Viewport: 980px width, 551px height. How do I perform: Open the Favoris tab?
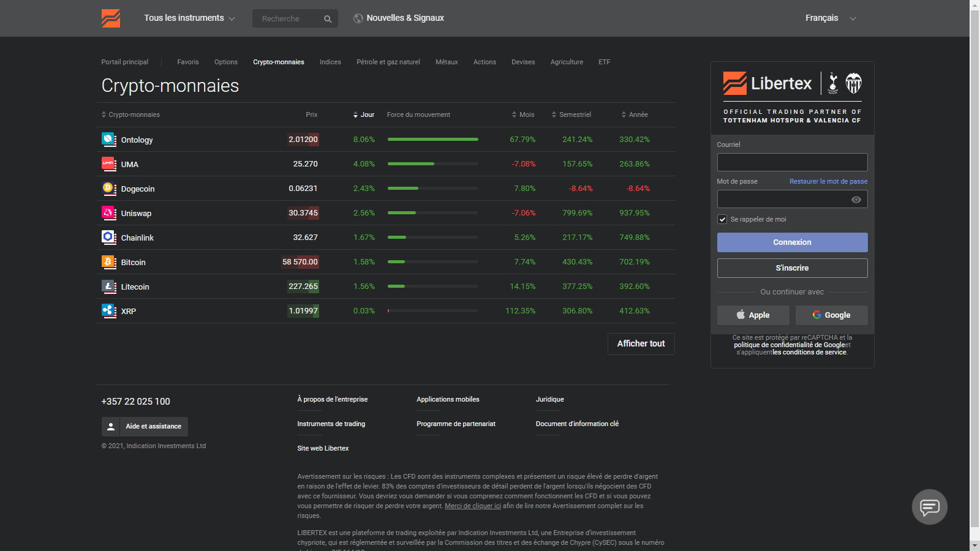pyautogui.click(x=188, y=62)
